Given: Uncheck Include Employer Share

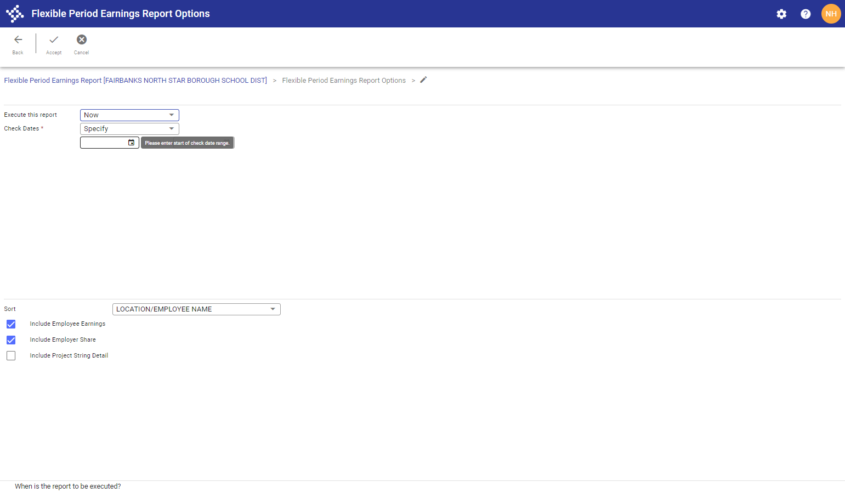Looking at the screenshot, I should click(x=11, y=340).
